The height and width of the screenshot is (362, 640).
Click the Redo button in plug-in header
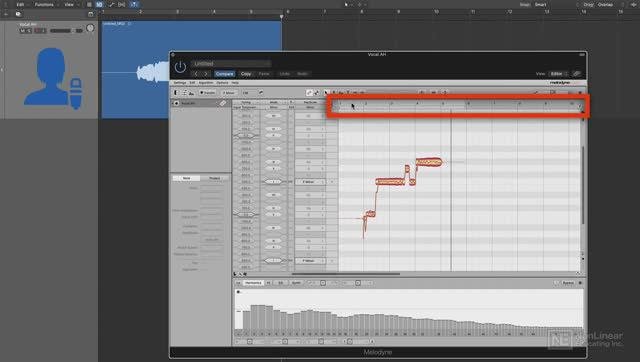click(x=302, y=74)
